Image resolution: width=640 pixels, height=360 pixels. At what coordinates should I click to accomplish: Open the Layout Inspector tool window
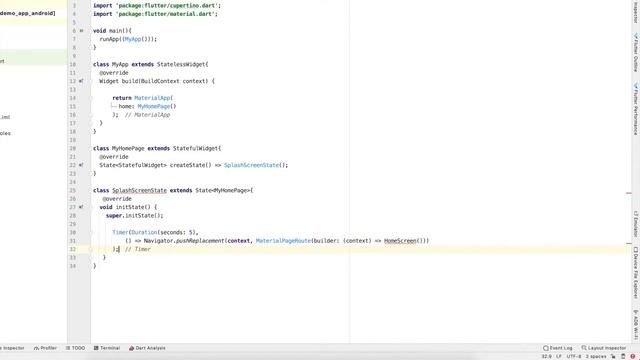pos(604,348)
